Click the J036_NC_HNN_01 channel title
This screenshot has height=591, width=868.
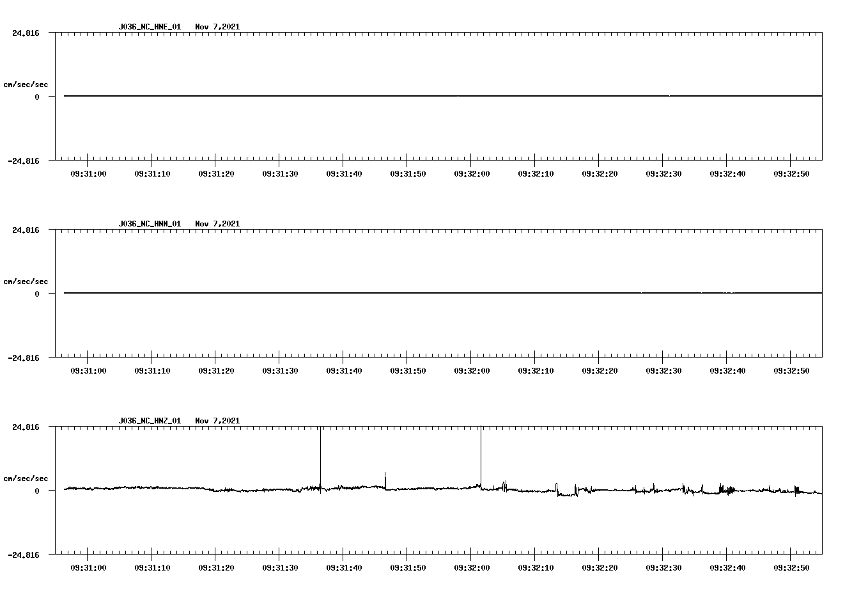(x=150, y=224)
